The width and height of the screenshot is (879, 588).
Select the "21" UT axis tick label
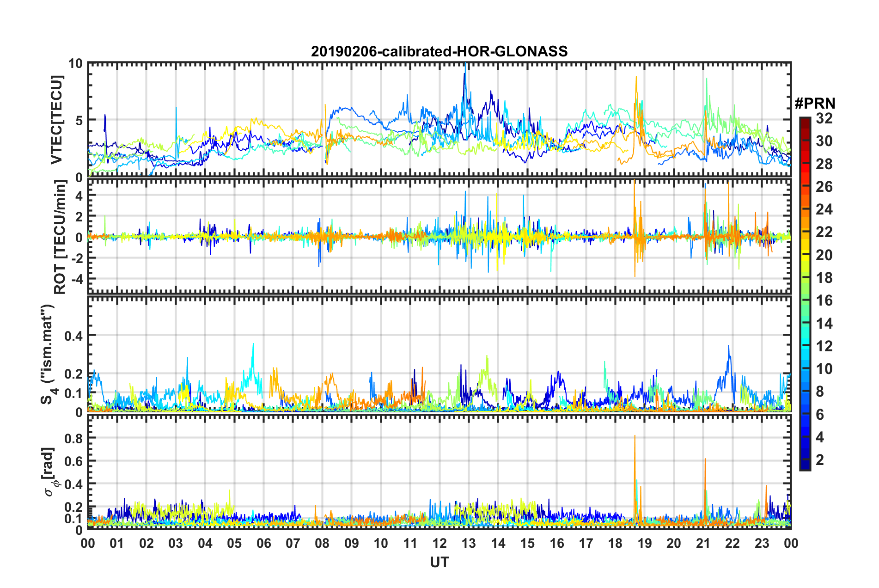703,543
